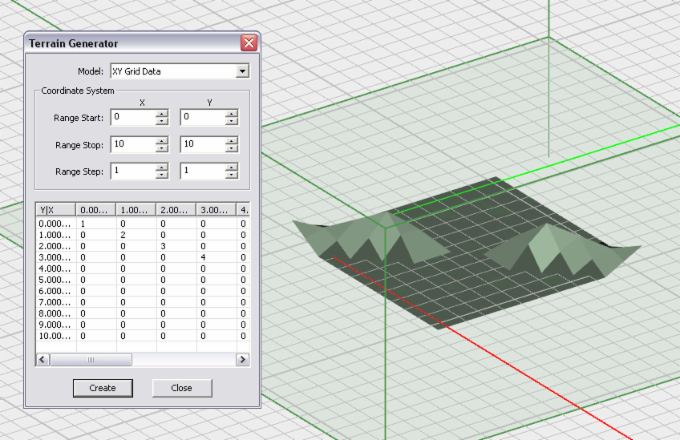
Task: Close the Terrain Generator window
Action: [248, 43]
